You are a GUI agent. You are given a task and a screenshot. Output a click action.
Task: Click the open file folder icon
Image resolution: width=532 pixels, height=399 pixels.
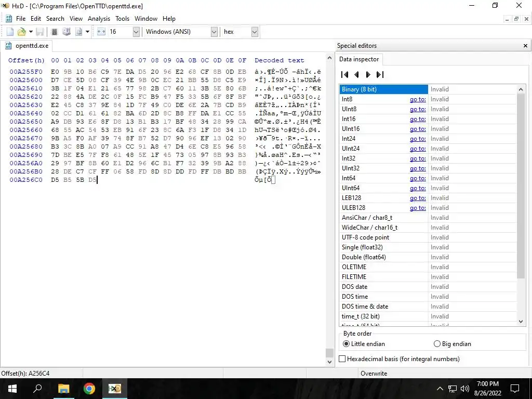point(22,32)
